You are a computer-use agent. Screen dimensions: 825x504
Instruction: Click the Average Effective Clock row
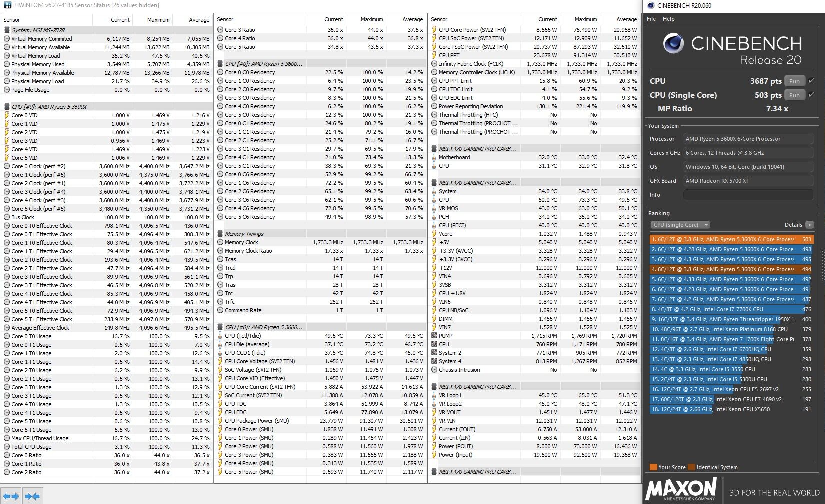coord(106,328)
